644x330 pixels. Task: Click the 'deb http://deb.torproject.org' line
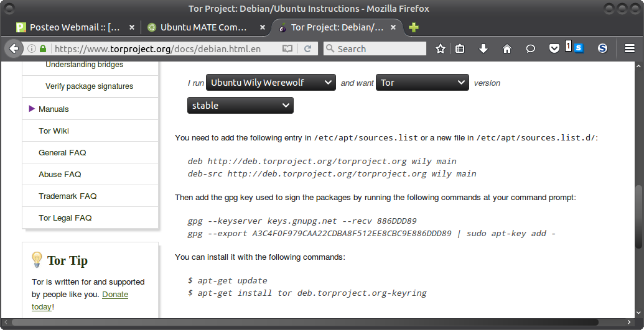[322, 162]
